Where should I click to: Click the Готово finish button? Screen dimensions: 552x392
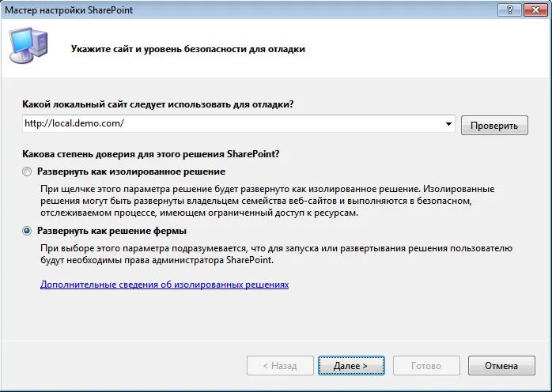(x=426, y=366)
